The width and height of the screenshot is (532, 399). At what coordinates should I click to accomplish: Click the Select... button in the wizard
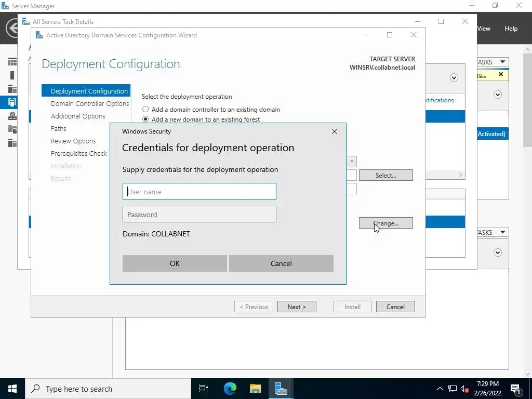coord(386,176)
